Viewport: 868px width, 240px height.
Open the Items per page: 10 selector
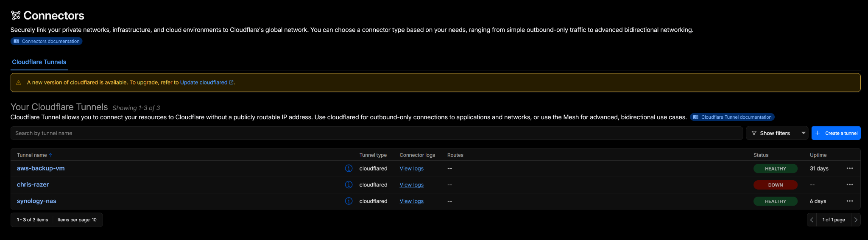(x=77, y=220)
